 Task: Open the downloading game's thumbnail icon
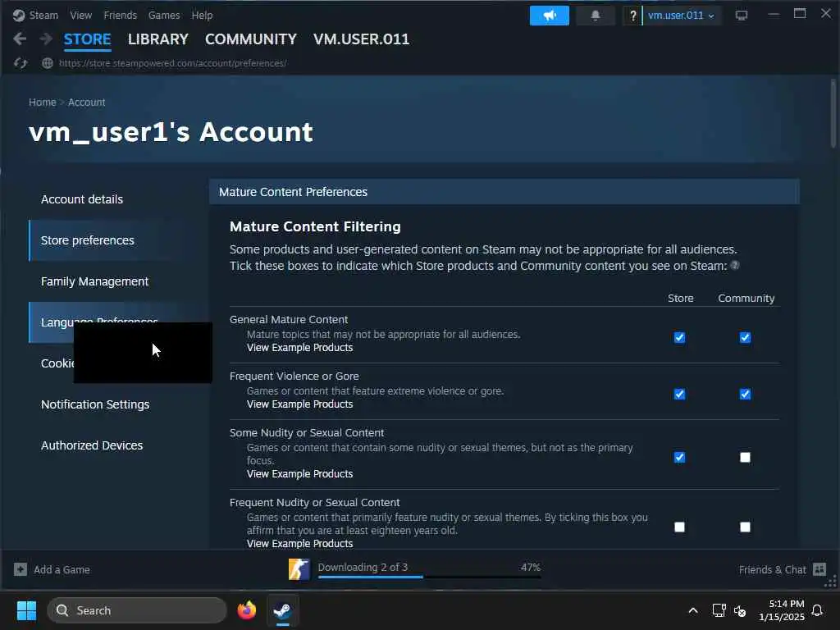coord(299,569)
